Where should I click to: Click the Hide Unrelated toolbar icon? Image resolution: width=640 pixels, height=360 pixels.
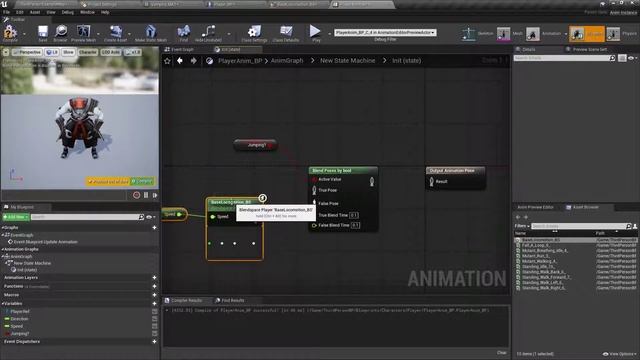point(209,31)
